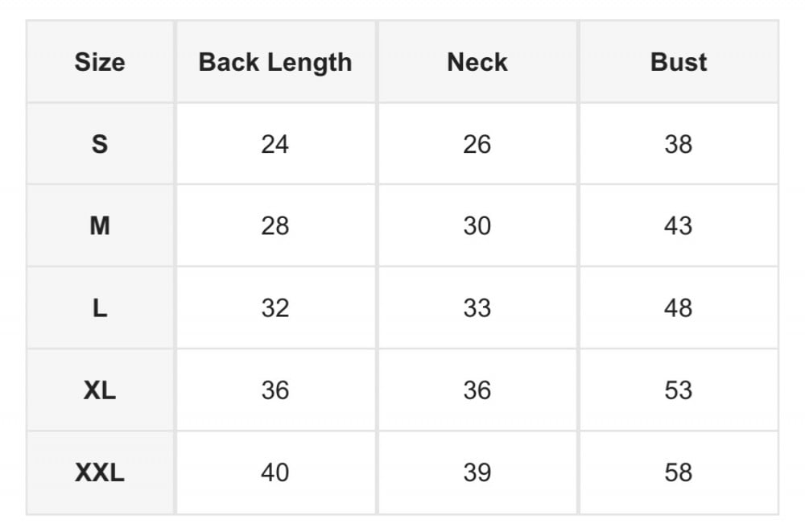Viewport: 805px width, 532px height.
Task: Click the Bust column header
Action: pos(679,63)
